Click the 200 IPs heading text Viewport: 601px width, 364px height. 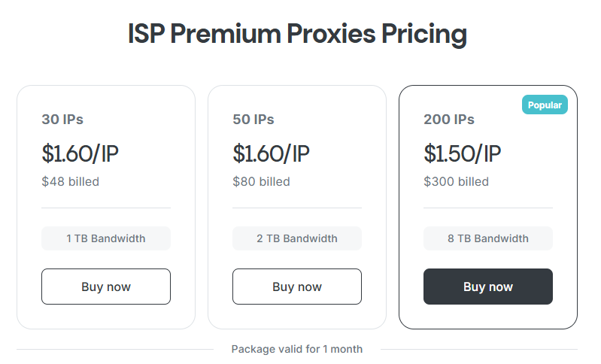(x=449, y=120)
